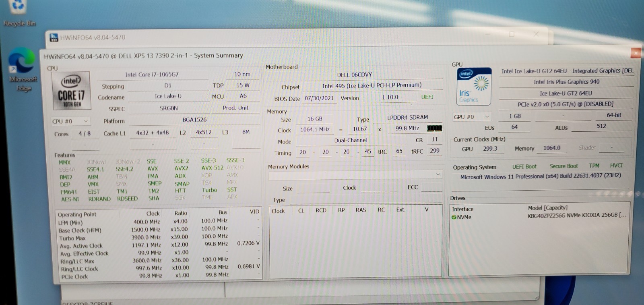Click the AVX-512 feature label
The image size is (644, 305).
coord(212,168)
